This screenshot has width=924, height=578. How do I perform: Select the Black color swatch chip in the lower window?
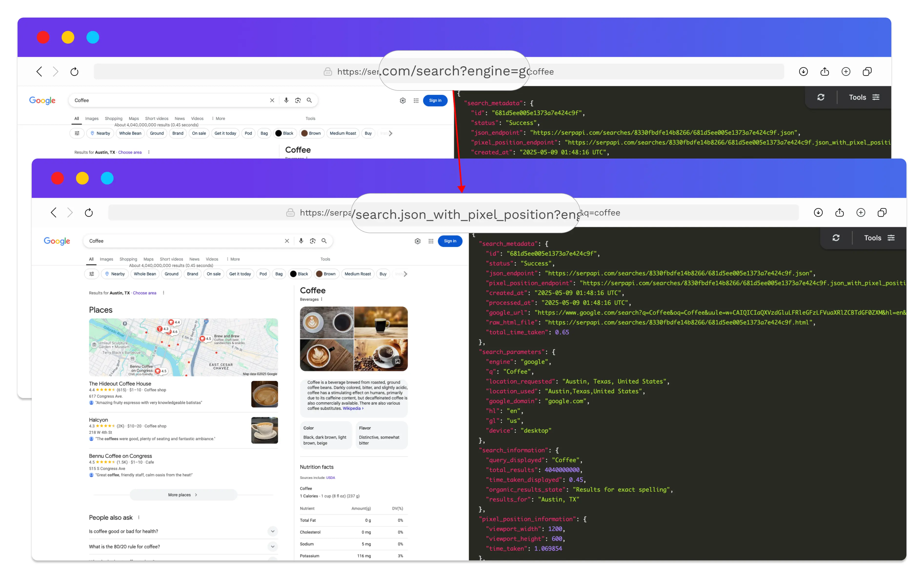(x=299, y=274)
